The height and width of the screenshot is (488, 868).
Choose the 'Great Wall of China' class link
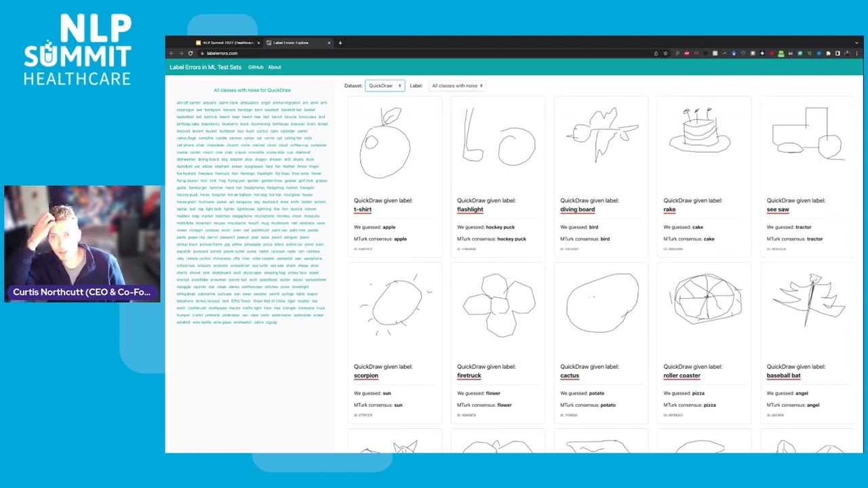point(269,301)
